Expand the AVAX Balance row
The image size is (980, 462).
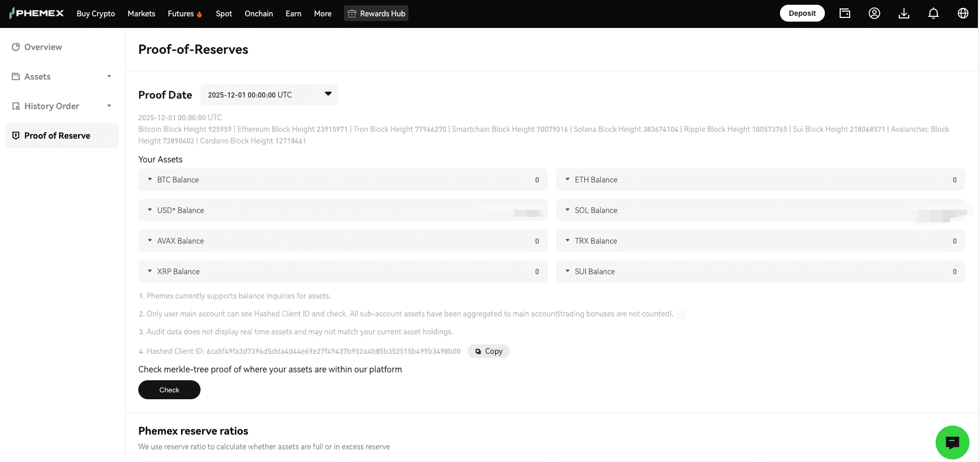tap(343, 240)
